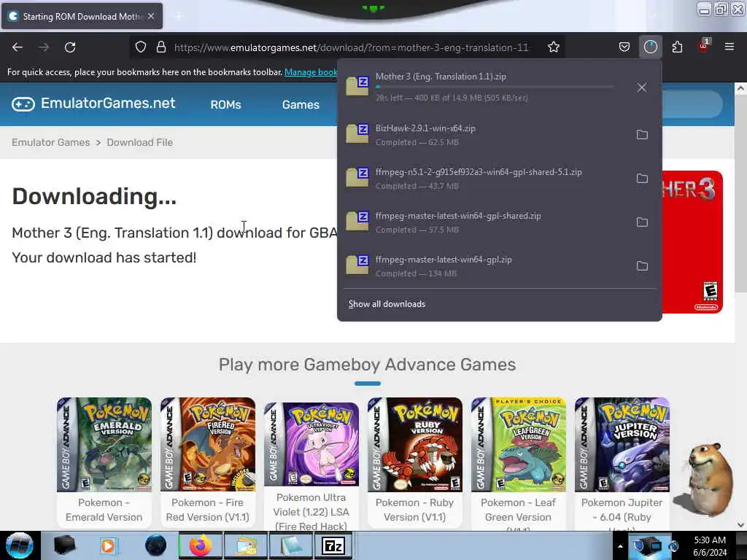Open Pokemon Jupiter cover thumbnail
This screenshot has height=560, width=747.
pyautogui.click(x=622, y=445)
